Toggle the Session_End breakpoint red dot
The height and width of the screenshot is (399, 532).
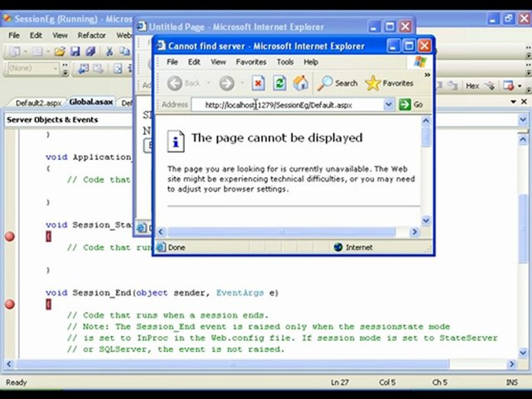[x=10, y=304]
